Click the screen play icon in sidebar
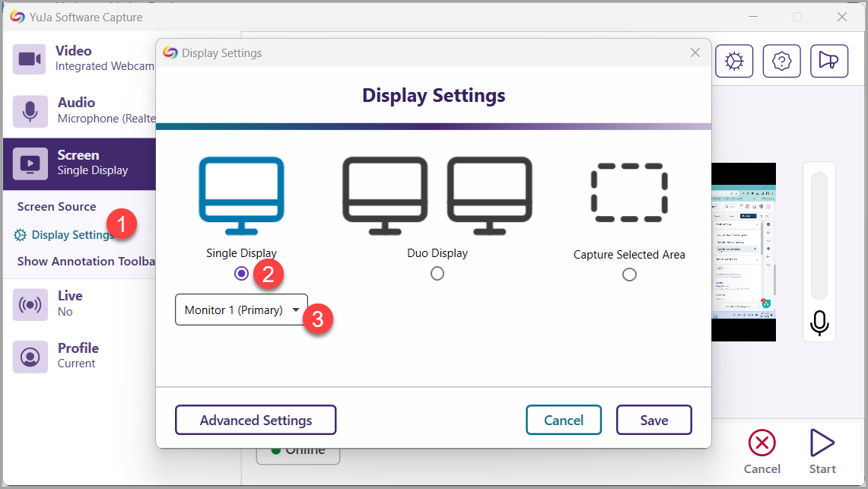The height and width of the screenshot is (489, 868). (30, 164)
